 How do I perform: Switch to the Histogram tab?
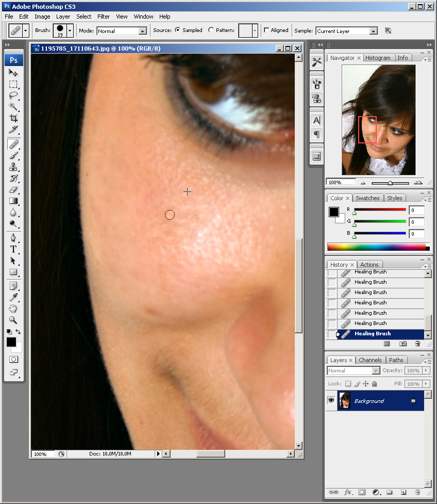click(x=378, y=58)
